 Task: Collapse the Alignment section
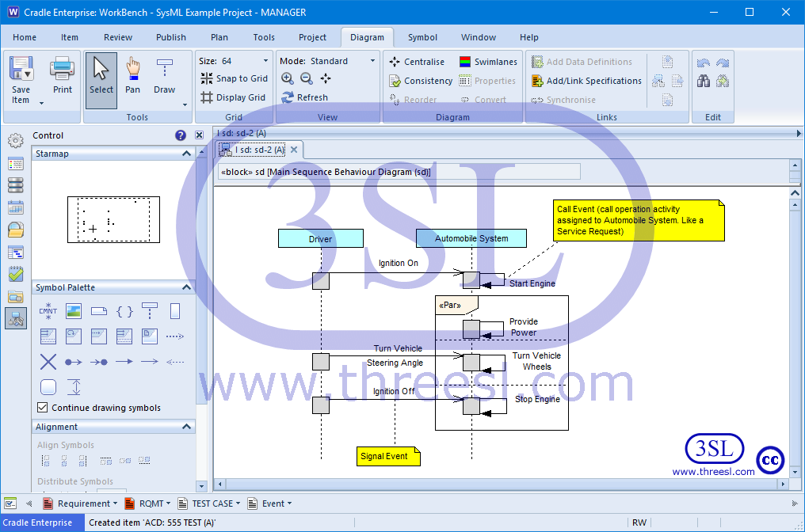tap(186, 427)
